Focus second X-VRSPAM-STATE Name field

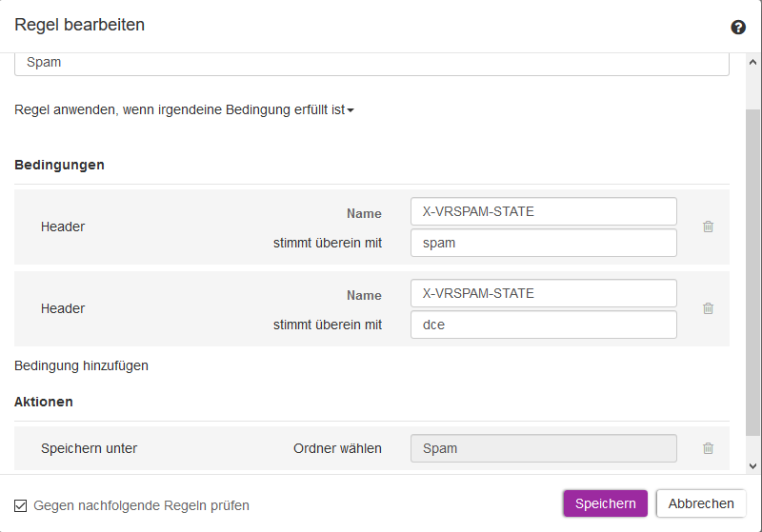pos(543,293)
